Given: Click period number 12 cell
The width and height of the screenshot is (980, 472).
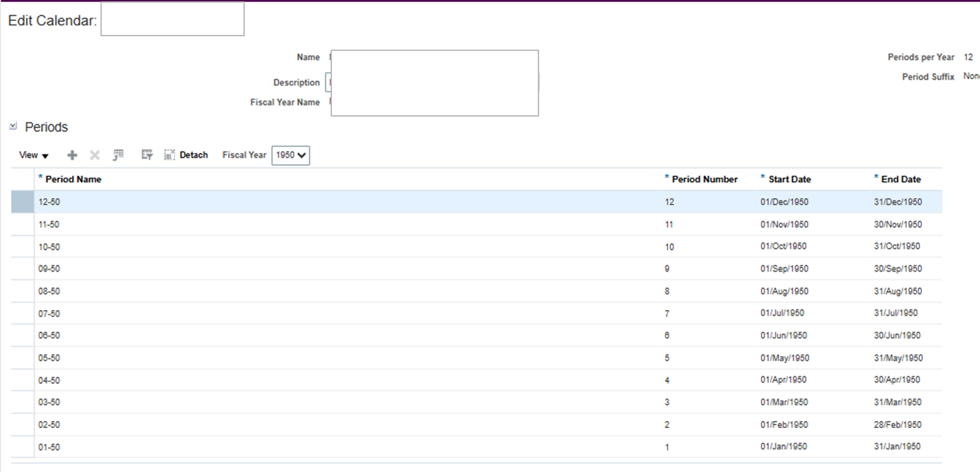Looking at the screenshot, I should coord(670,202).
